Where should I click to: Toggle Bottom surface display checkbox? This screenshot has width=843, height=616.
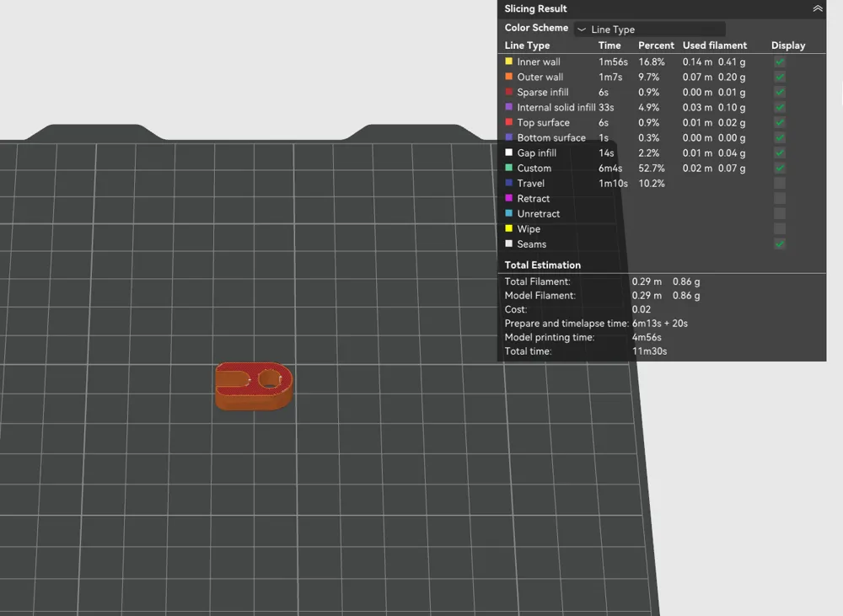pyautogui.click(x=780, y=137)
